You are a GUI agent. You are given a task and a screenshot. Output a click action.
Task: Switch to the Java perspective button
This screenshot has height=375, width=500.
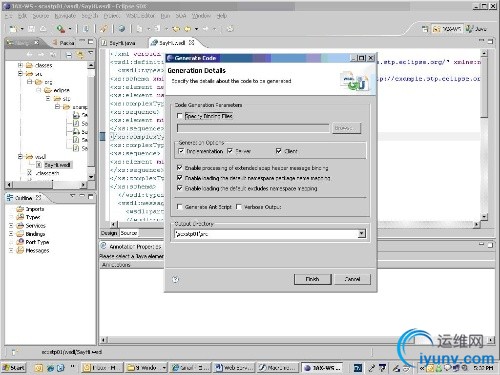477,29
